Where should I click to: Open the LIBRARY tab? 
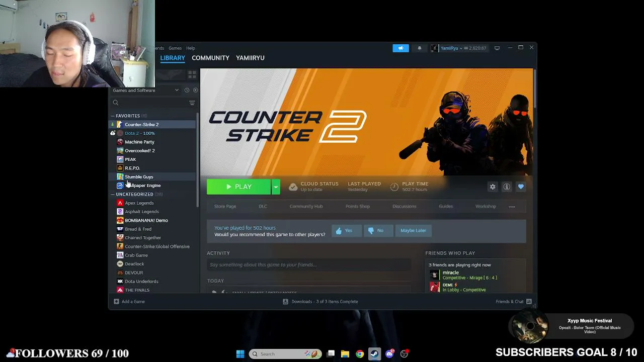[x=173, y=58]
